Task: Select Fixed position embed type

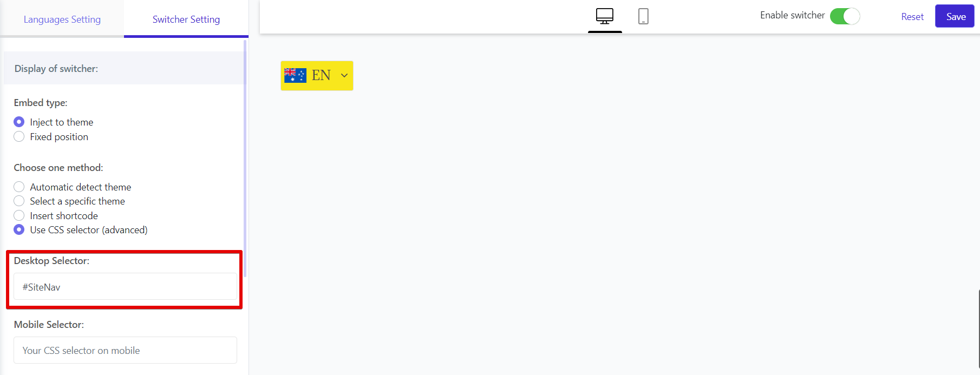Action: tap(19, 136)
